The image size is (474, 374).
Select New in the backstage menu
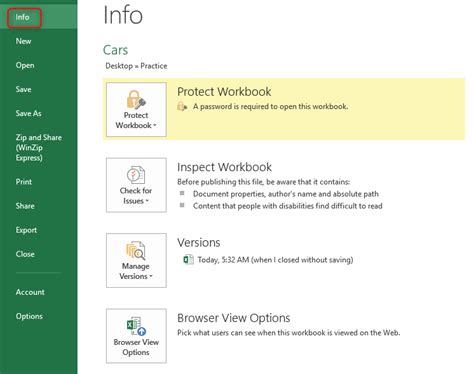pyautogui.click(x=23, y=41)
